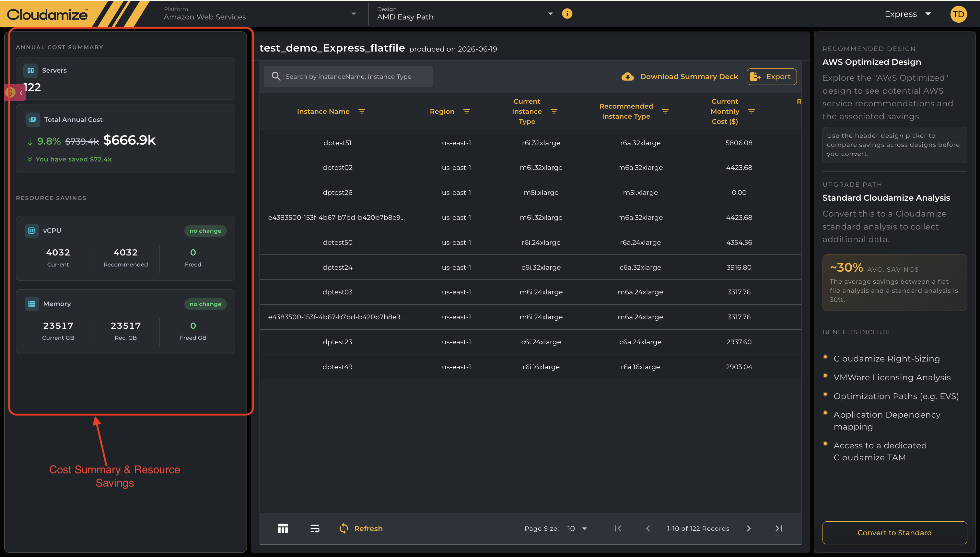This screenshot has width=980, height=557.
Task: Click Download Summary Deck
Action: [x=680, y=77]
